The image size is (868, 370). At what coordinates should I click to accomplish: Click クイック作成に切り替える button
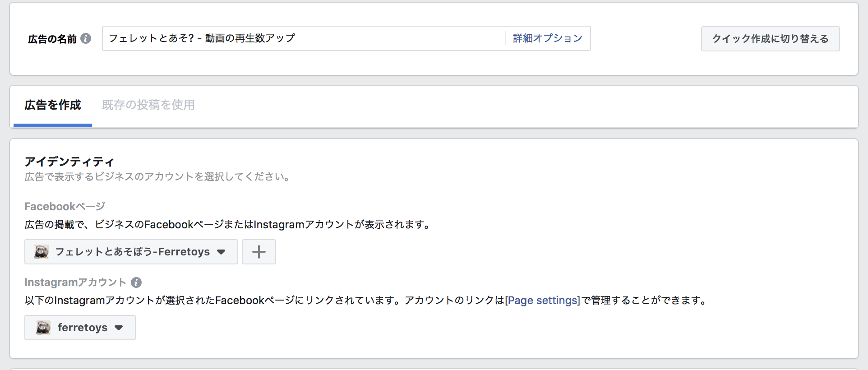pos(770,39)
